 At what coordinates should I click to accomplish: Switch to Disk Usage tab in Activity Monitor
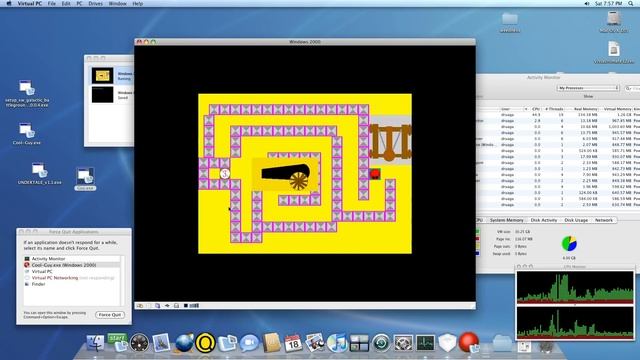(576, 220)
